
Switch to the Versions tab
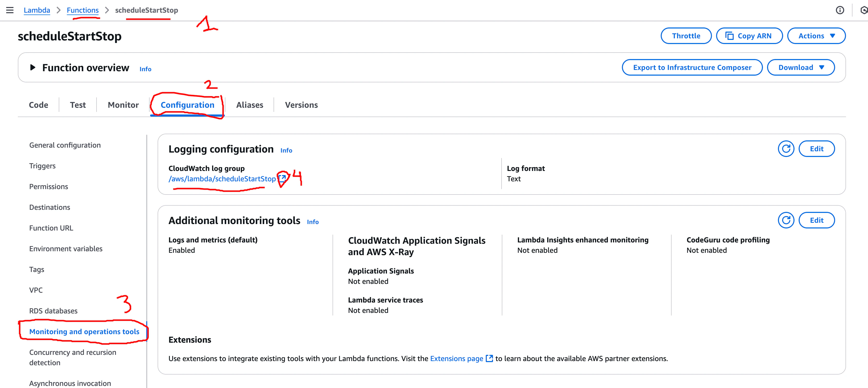click(x=301, y=105)
